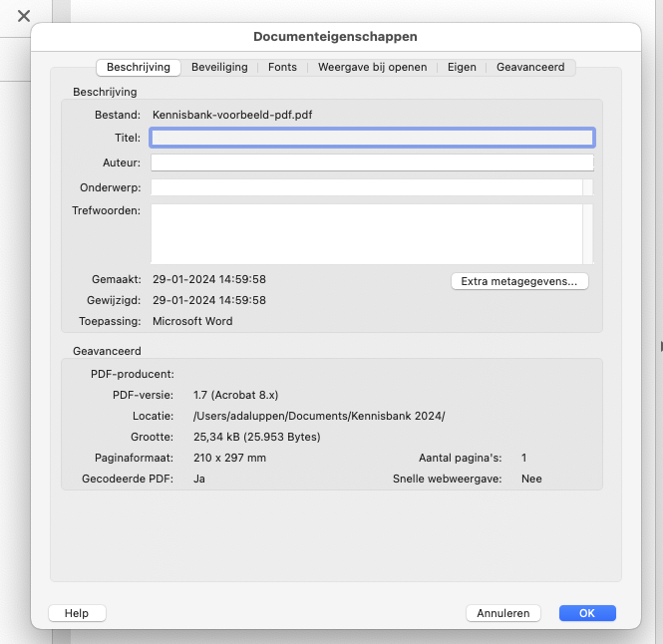Confirm with the OK button

pos(587,613)
